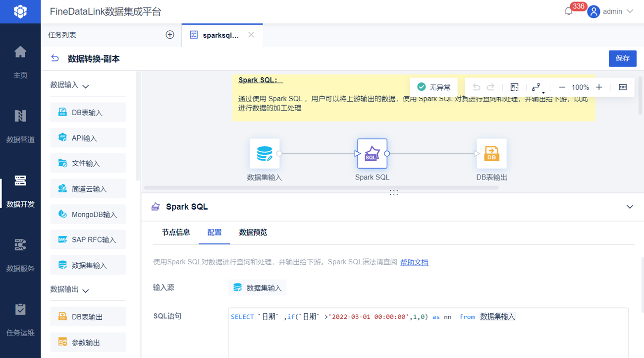Collapse the Spark SQL configuration panel chevron
The image size is (644, 358).
tap(630, 207)
